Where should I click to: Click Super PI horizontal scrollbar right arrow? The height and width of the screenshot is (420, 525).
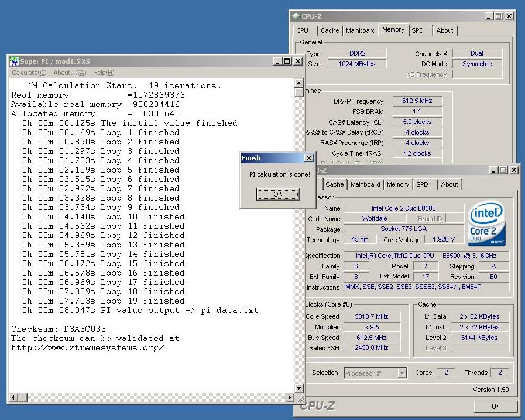pyautogui.click(x=290, y=398)
